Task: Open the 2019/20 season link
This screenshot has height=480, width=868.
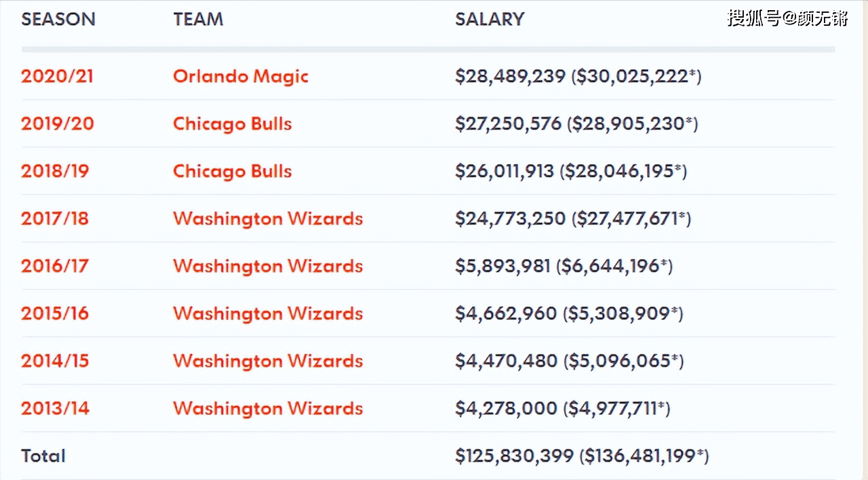Action: pyautogui.click(x=57, y=123)
